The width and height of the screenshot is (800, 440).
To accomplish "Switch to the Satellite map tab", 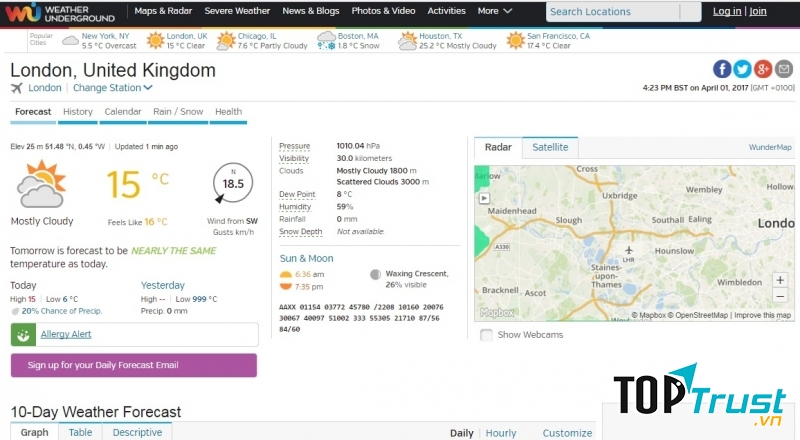I will pos(550,147).
